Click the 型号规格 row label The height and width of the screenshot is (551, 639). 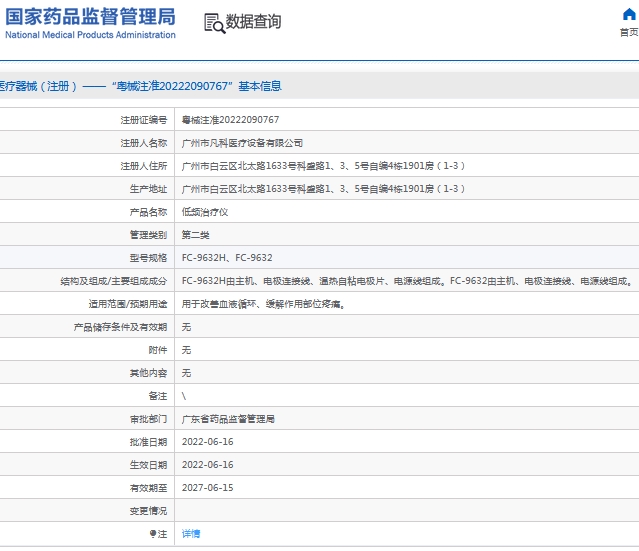[148, 258]
